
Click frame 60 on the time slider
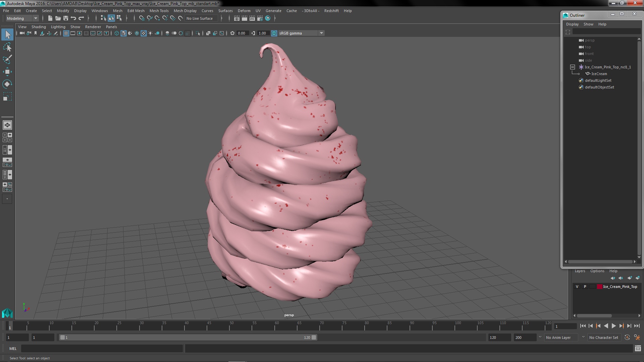[x=277, y=326]
